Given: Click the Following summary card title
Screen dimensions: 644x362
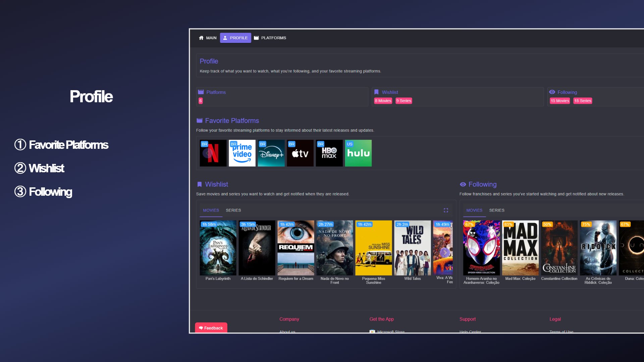Looking at the screenshot, I should pos(567,92).
